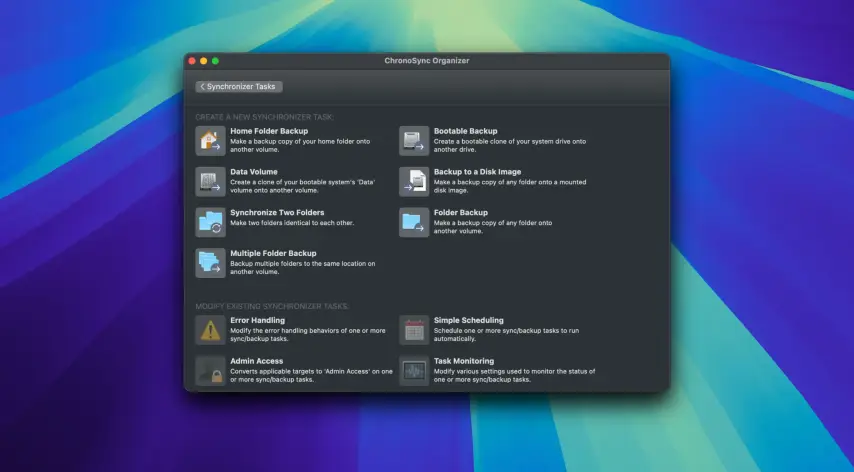Select the Data Volume icon
The width and height of the screenshot is (854, 472).
[210, 182]
